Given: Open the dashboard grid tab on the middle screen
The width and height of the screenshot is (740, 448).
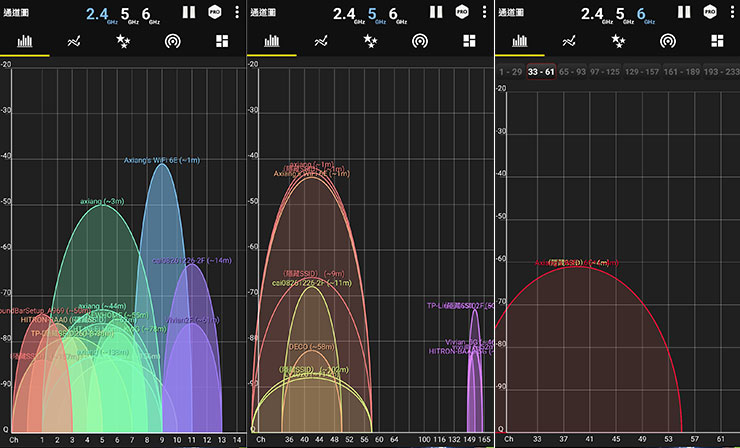Looking at the screenshot, I should click(x=468, y=41).
